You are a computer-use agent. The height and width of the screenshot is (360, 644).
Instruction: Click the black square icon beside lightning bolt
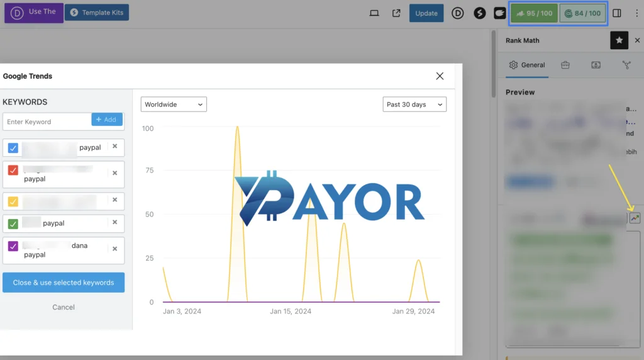499,13
